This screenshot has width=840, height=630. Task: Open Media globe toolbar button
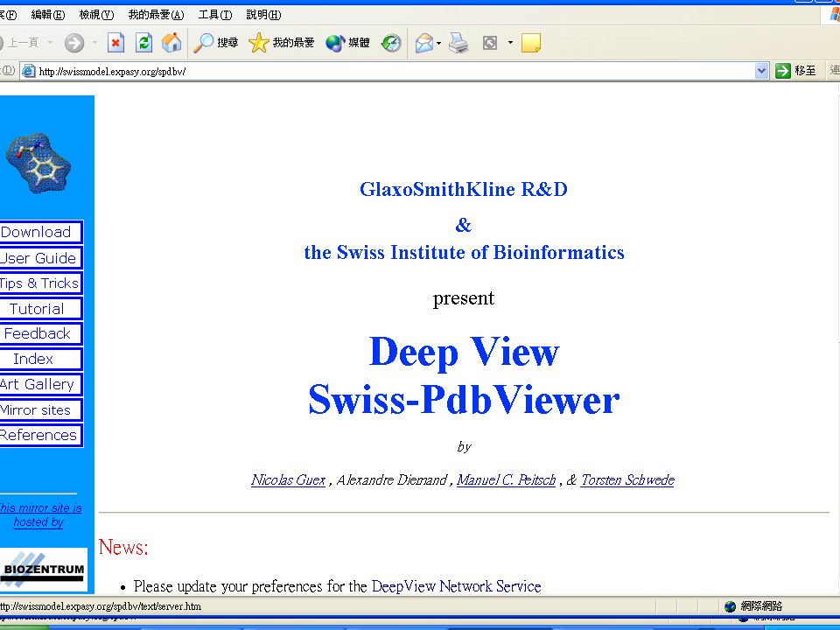click(x=347, y=43)
